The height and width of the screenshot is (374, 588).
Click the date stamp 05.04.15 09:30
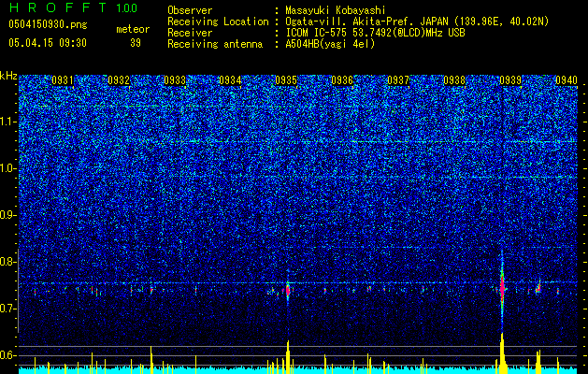pyautogui.click(x=48, y=43)
